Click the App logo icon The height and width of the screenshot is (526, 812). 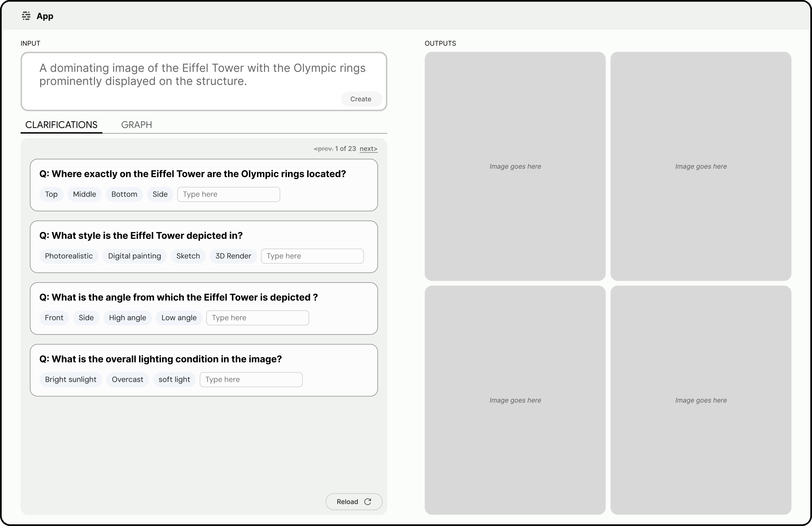tap(26, 16)
